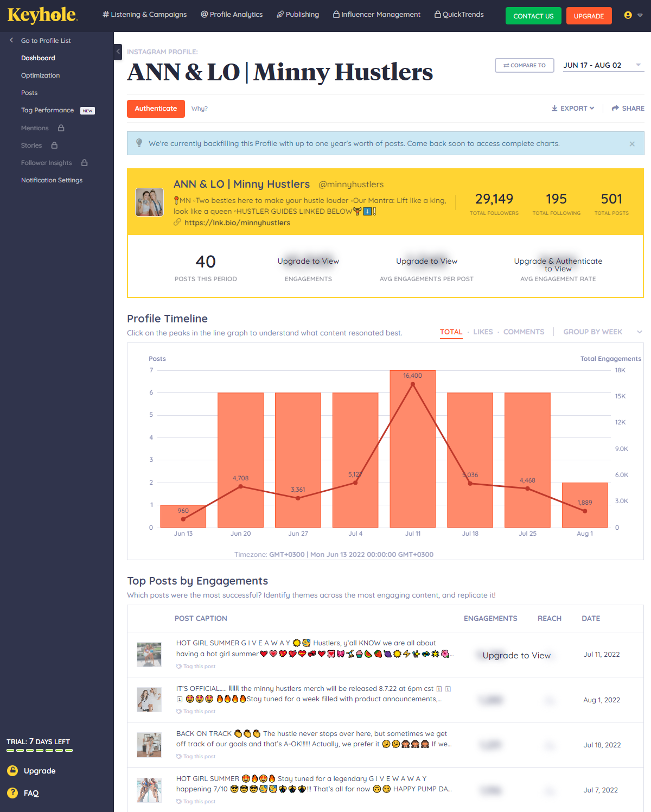651x812 pixels.
Task: Open the profile picture of Minny Hustlers
Action: point(149,202)
